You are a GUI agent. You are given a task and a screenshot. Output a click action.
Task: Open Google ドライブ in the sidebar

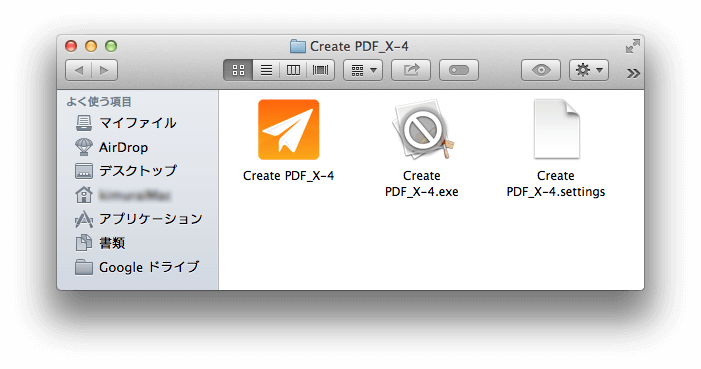tap(138, 267)
